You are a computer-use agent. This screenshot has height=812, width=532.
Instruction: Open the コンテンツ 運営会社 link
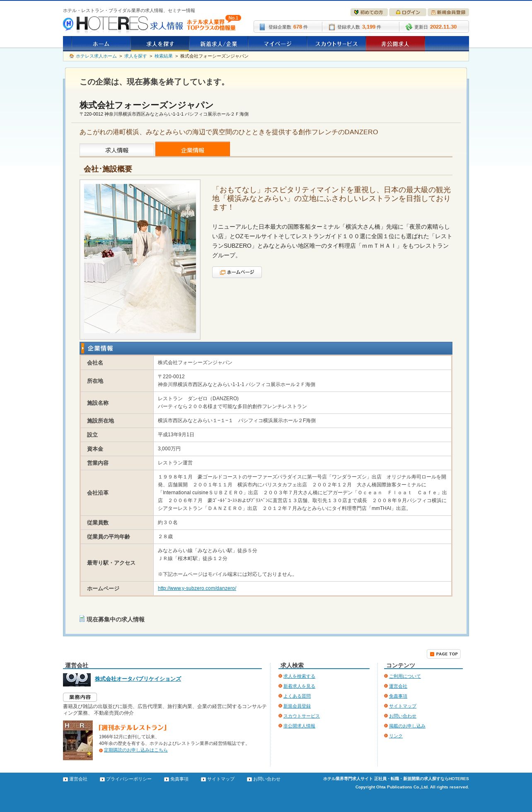398,686
